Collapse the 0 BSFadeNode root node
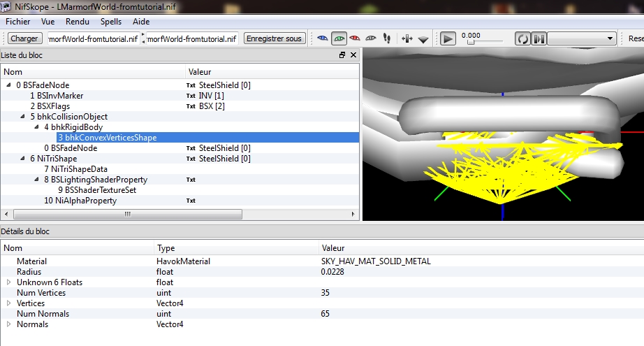This screenshot has height=346, width=644. [8, 85]
